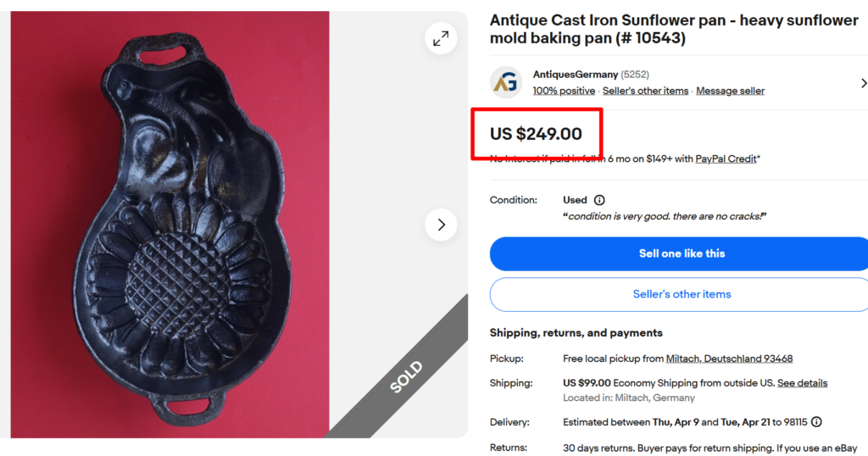The width and height of the screenshot is (868, 456).
Task: Click the seller feedback count (5252)
Action: [x=635, y=75]
